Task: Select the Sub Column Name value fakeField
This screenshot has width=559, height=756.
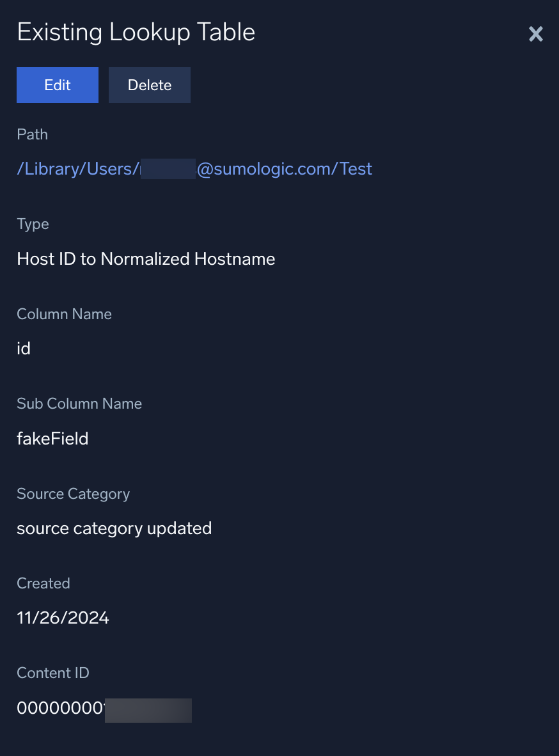Action: coord(52,438)
